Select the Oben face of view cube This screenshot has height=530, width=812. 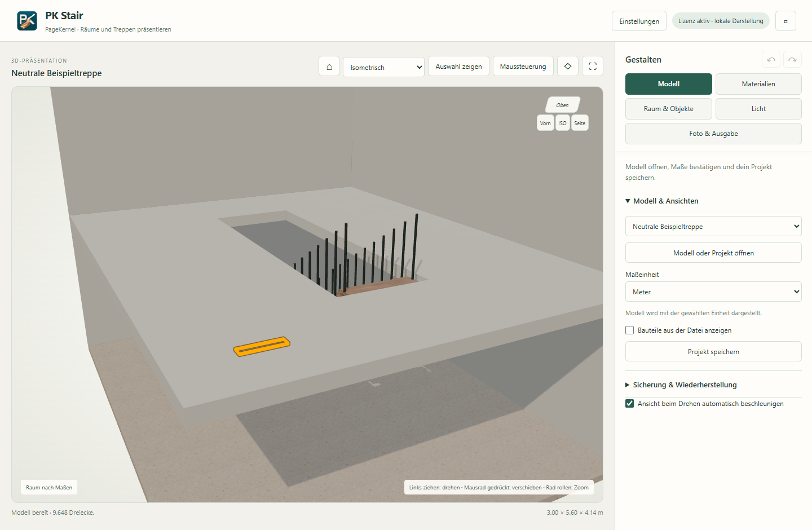click(x=562, y=105)
